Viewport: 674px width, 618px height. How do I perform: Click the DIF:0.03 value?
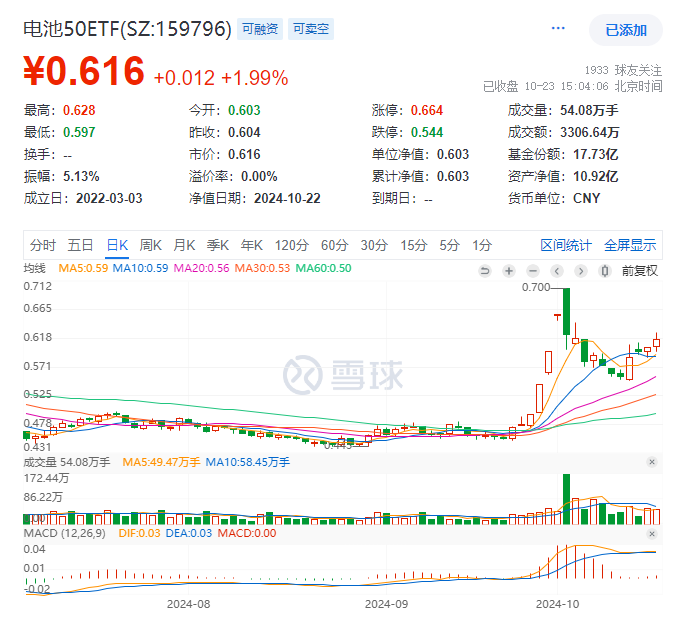coord(139,533)
